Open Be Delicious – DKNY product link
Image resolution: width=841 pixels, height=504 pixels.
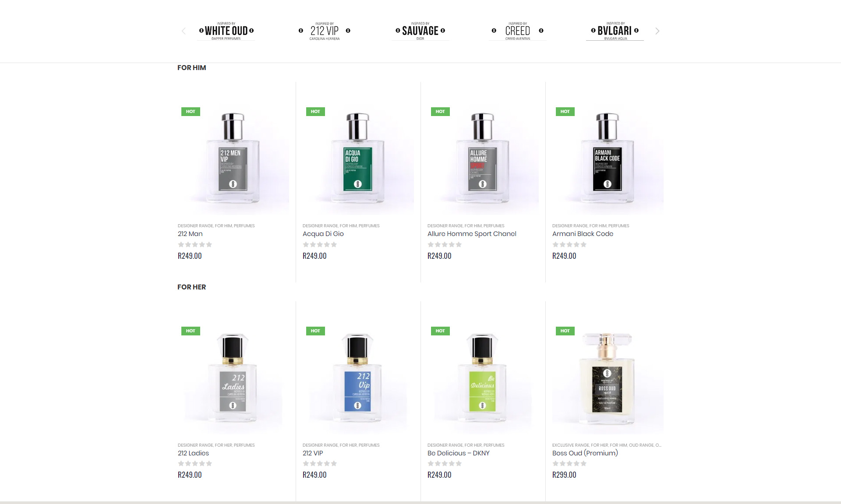coord(458,453)
